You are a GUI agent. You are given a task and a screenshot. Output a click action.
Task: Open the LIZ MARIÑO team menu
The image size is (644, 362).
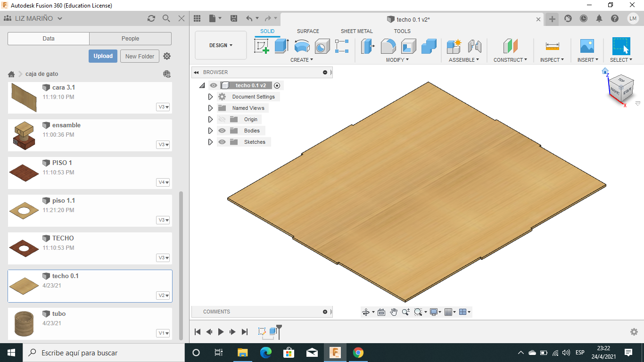tap(33, 18)
